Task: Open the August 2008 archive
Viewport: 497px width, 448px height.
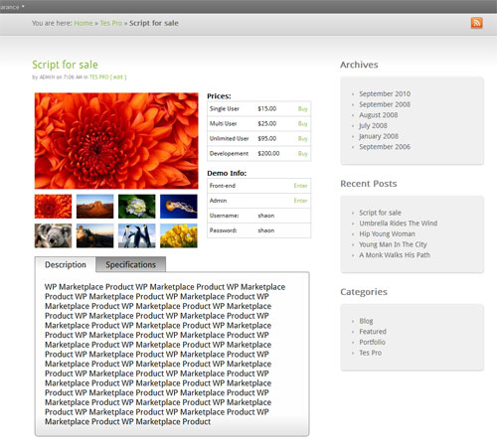Action: (379, 115)
